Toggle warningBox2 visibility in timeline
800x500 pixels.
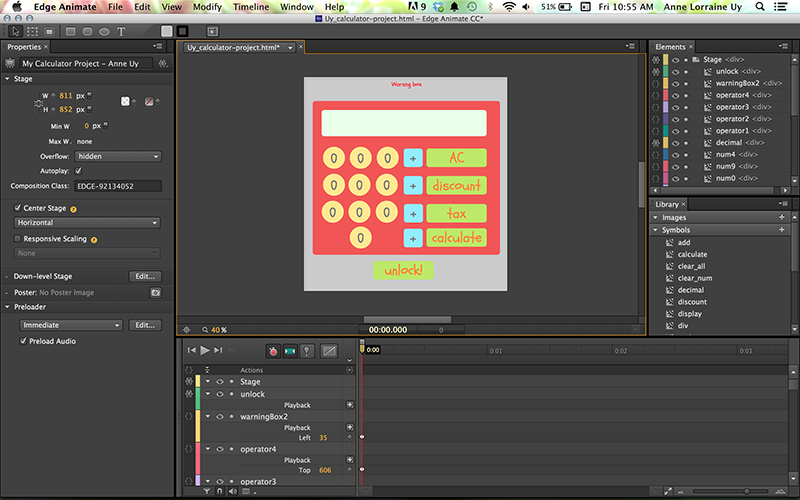pyautogui.click(x=220, y=416)
